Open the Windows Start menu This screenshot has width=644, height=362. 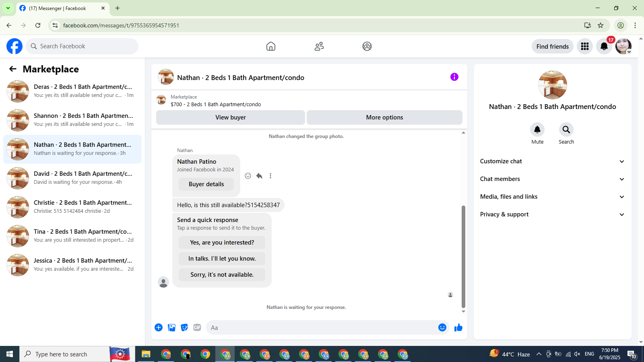[x=10, y=354]
